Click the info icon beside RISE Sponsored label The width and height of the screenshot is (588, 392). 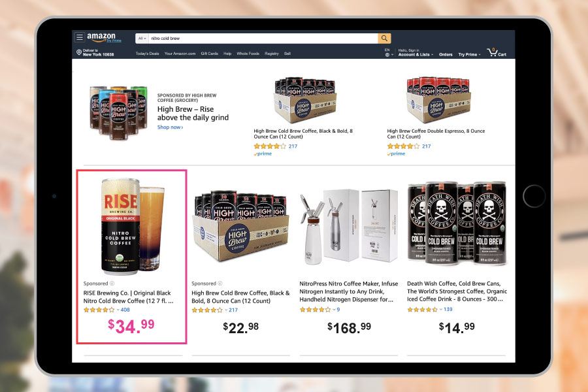112,283
